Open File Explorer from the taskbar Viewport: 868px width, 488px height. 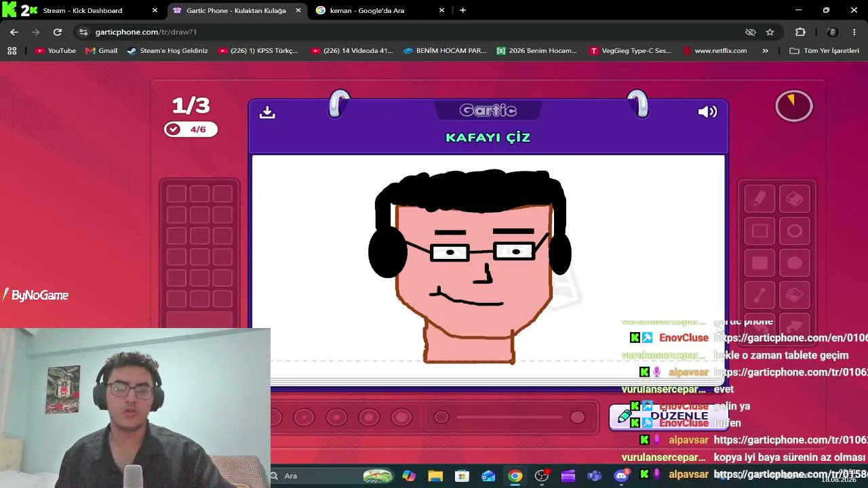(435, 476)
